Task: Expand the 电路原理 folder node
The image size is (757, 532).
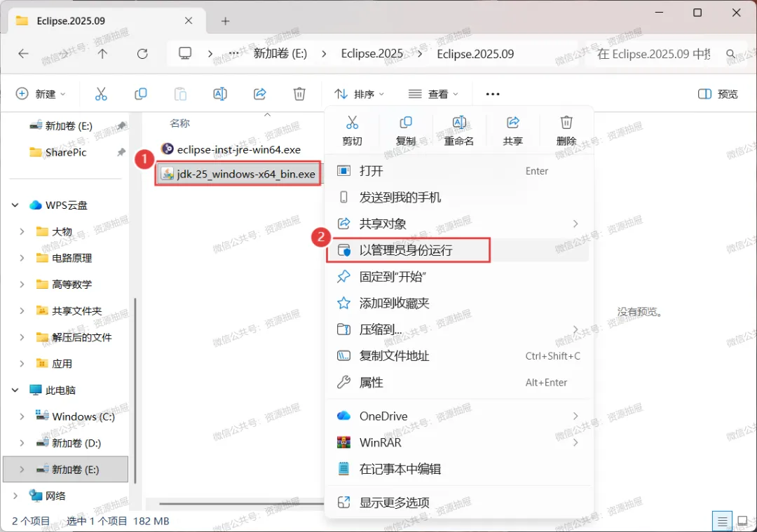Action: pos(22,258)
